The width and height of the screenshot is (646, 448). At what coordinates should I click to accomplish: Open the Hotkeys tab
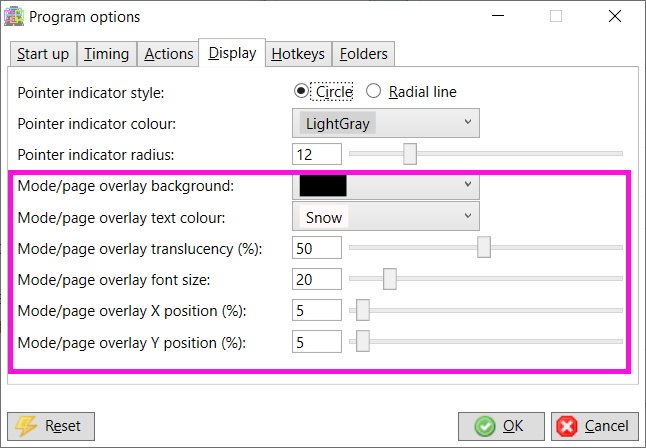pos(298,54)
